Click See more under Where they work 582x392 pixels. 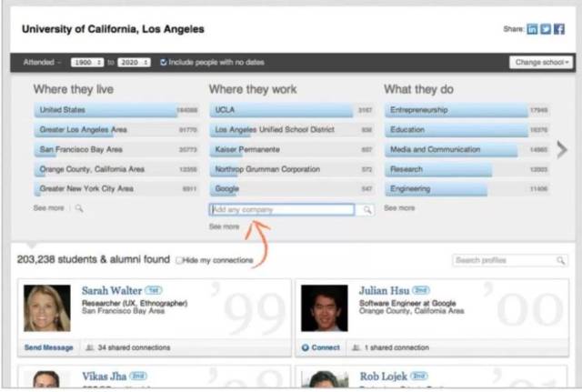[225, 226]
